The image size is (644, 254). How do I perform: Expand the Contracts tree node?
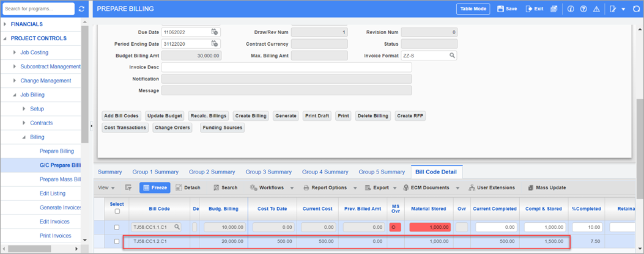[24, 123]
